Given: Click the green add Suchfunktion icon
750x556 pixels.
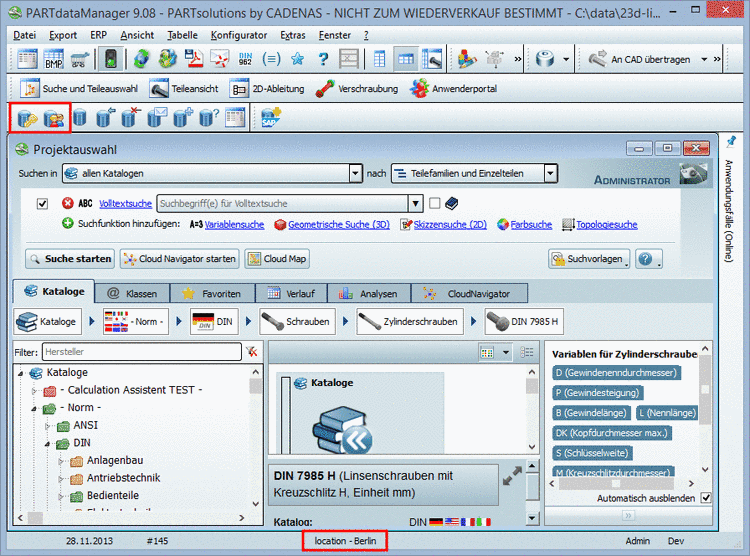Looking at the screenshot, I should 67,223.
